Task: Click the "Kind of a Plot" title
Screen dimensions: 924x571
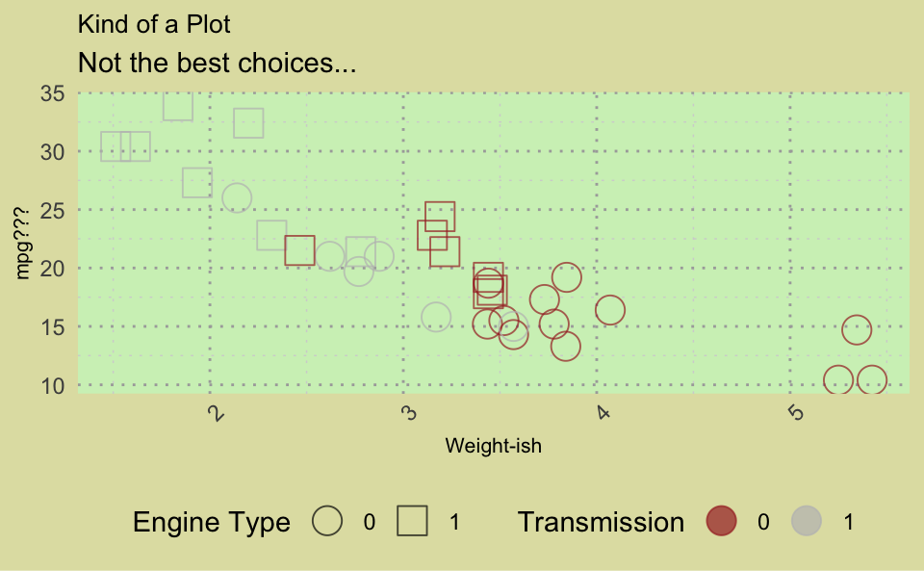Action: [x=154, y=24]
